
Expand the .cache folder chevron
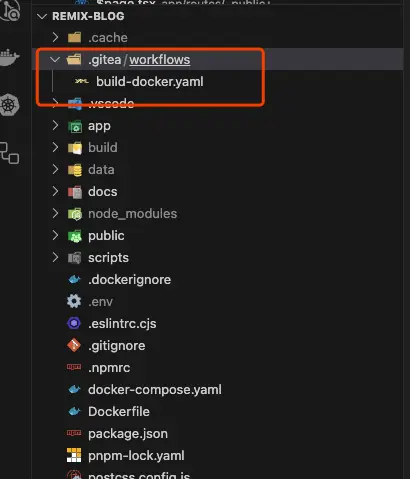(55, 37)
